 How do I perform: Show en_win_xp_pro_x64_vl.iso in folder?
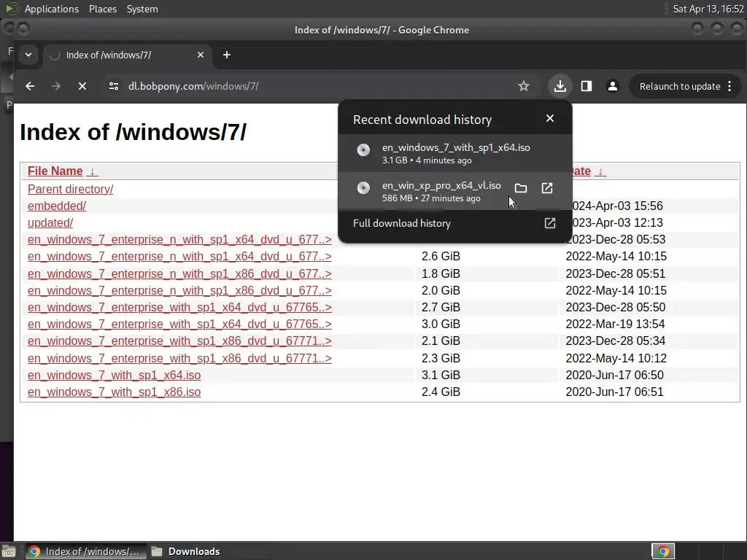(x=521, y=188)
